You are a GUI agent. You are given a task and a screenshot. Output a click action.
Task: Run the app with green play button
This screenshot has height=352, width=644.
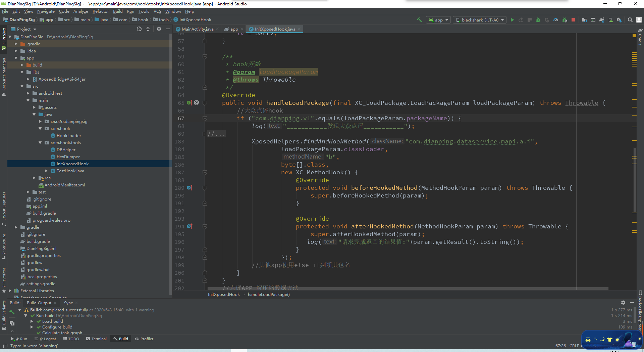coord(512,20)
